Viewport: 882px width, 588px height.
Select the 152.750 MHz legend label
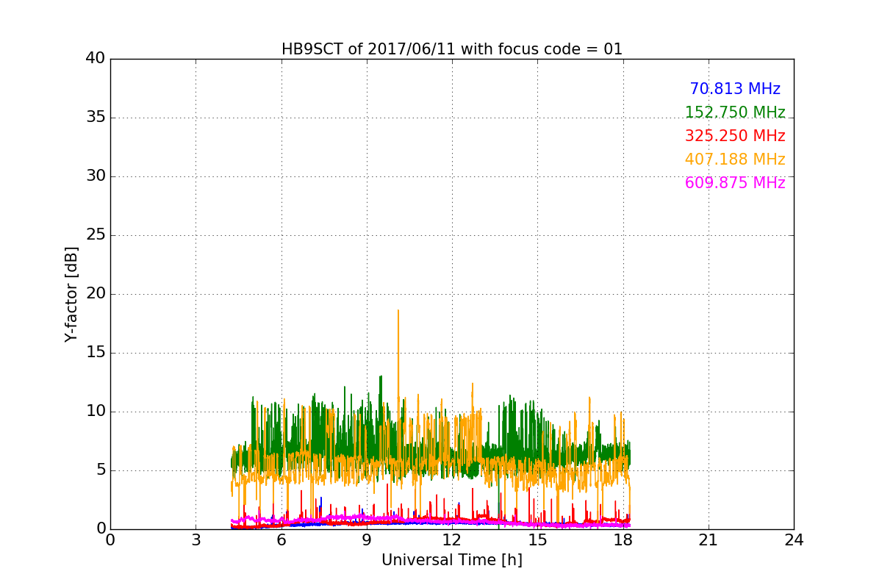click(x=735, y=112)
